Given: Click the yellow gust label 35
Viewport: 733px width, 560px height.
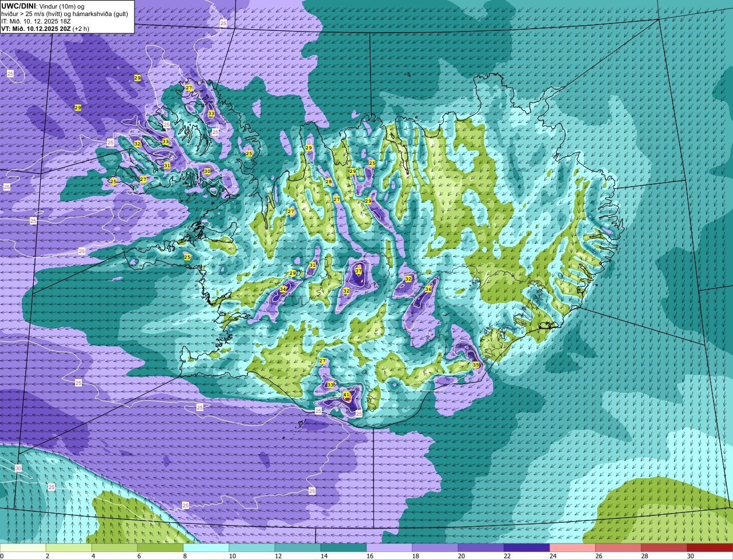Looking at the screenshot, I should (x=476, y=365).
